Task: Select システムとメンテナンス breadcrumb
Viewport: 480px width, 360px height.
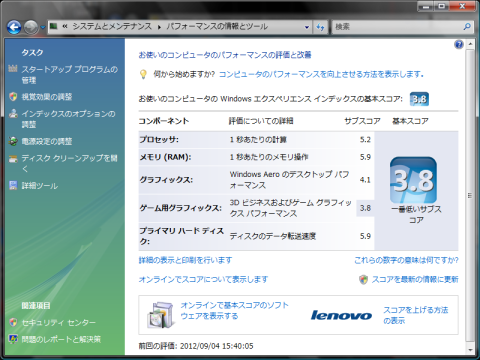Action: (x=112, y=26)
